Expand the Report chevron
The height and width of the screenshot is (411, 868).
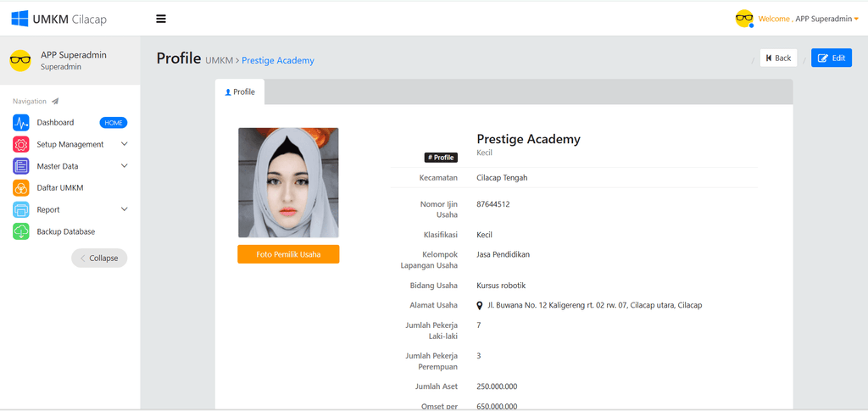click(x=124, y=209)
